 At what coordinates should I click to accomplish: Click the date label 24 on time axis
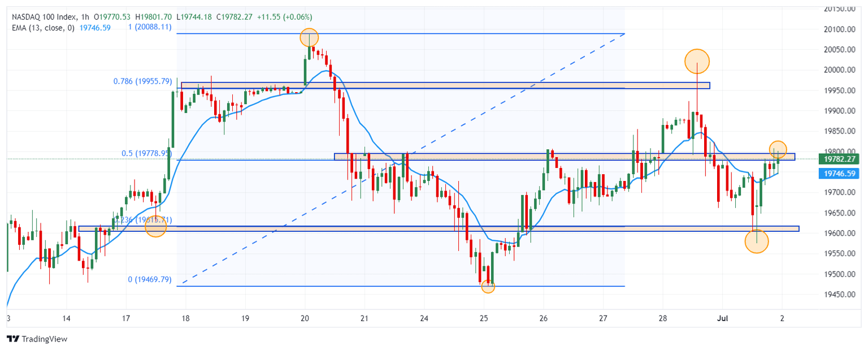pyautogui.click(x=424, y=318)
